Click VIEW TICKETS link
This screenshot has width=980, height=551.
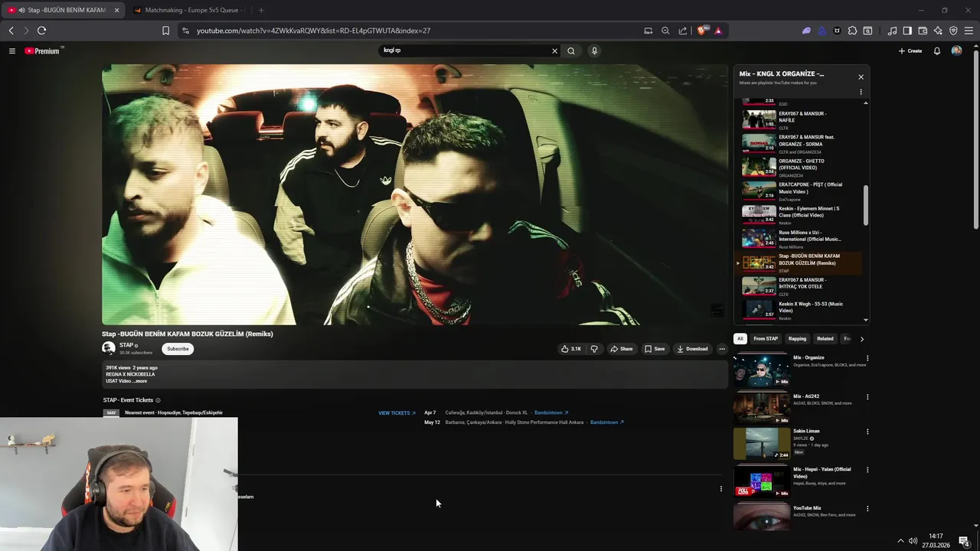397,413
